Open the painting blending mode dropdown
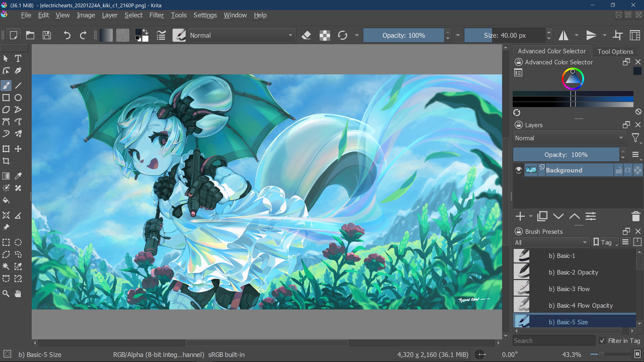Image resolution: width=644 pixels, height=362 pixels. [x=242, y=35]
